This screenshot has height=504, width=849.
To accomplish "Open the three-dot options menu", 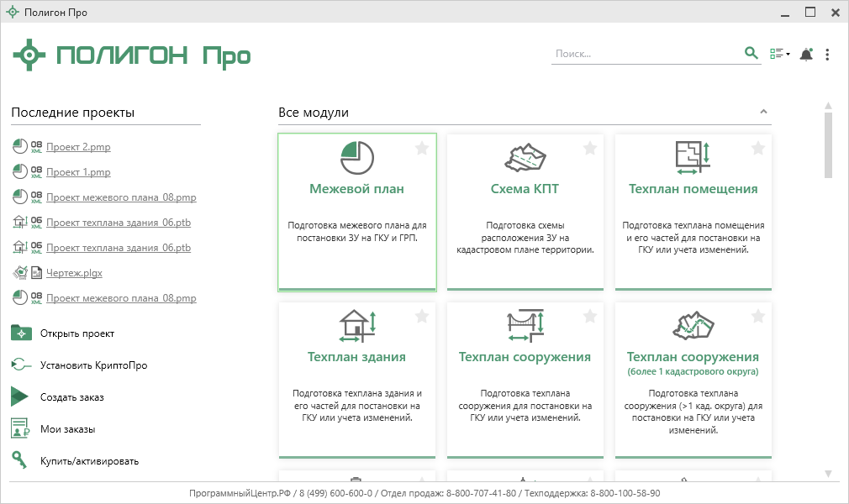I will pos(827,55).
